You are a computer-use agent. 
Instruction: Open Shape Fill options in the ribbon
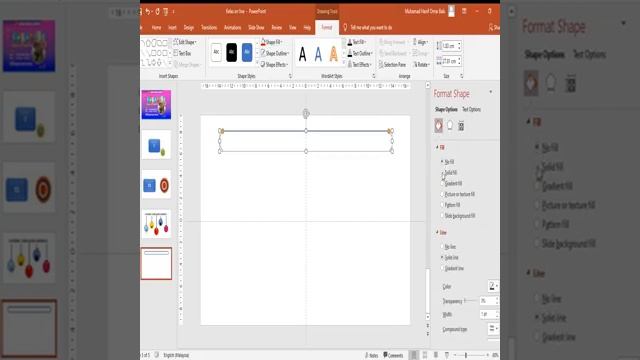(x=271, y=42)
